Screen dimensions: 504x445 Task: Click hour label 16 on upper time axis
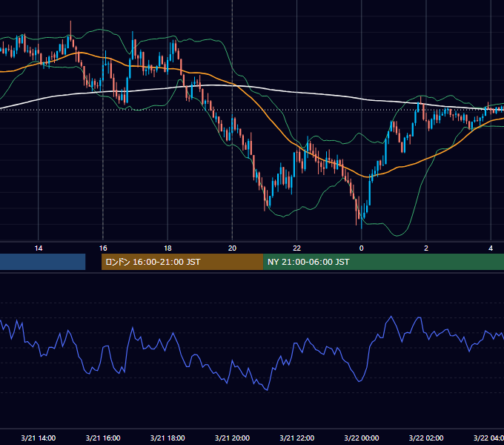pyautogui.click(x=103, y=248)
